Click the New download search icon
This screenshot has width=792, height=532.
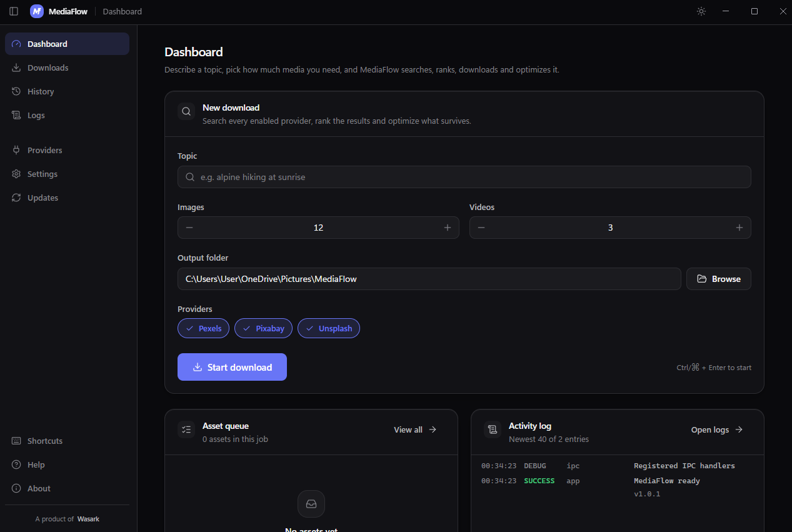[186, 112]
